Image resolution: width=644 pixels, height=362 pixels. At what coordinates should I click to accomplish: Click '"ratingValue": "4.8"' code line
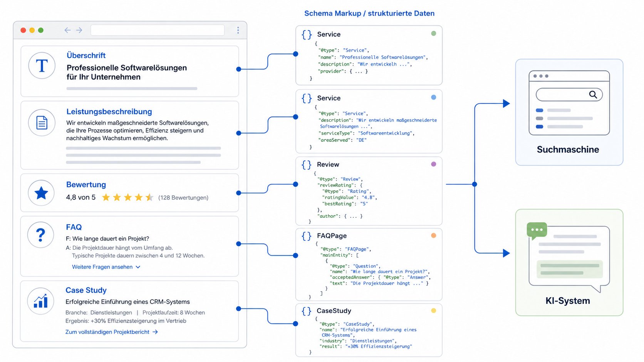click(350, 197)
